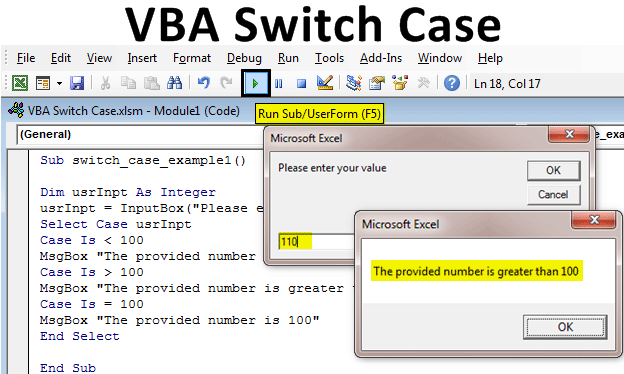Screen dimensions: 624x374
Task: Click the 'Dim usrInpt As Integer' line
Action: click(128, 192)
